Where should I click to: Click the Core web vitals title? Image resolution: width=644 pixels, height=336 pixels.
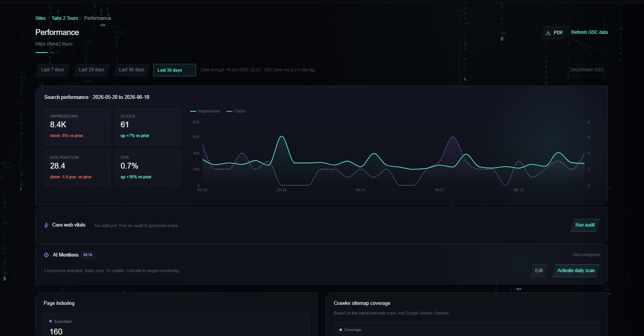coord(69,225)
